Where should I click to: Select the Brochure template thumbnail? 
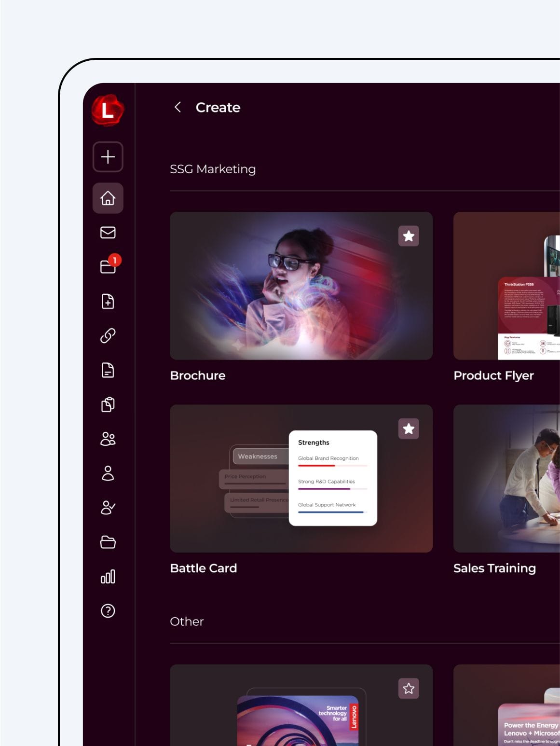point(300,286)
